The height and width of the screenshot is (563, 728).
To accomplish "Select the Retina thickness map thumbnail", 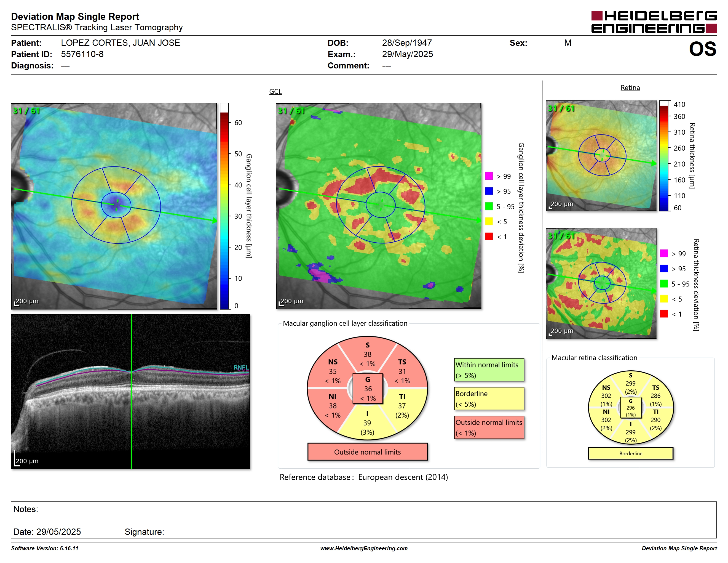I will tap(601, 156).
